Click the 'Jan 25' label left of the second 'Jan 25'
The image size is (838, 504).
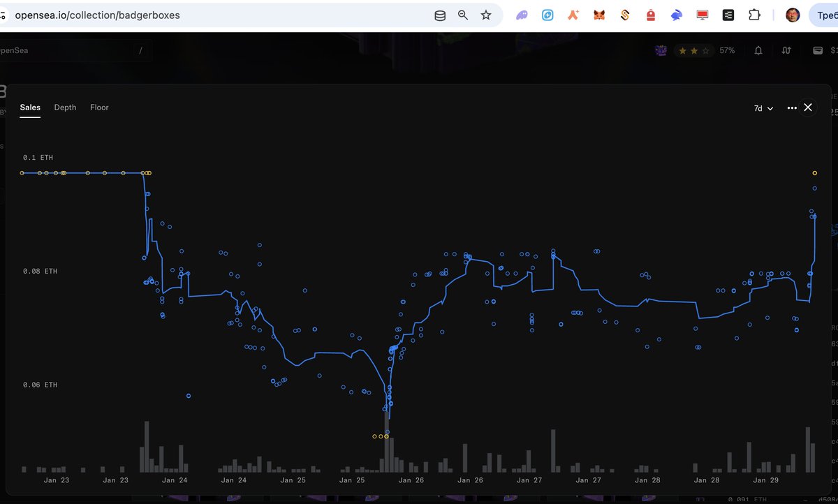(x=293, y=480)
